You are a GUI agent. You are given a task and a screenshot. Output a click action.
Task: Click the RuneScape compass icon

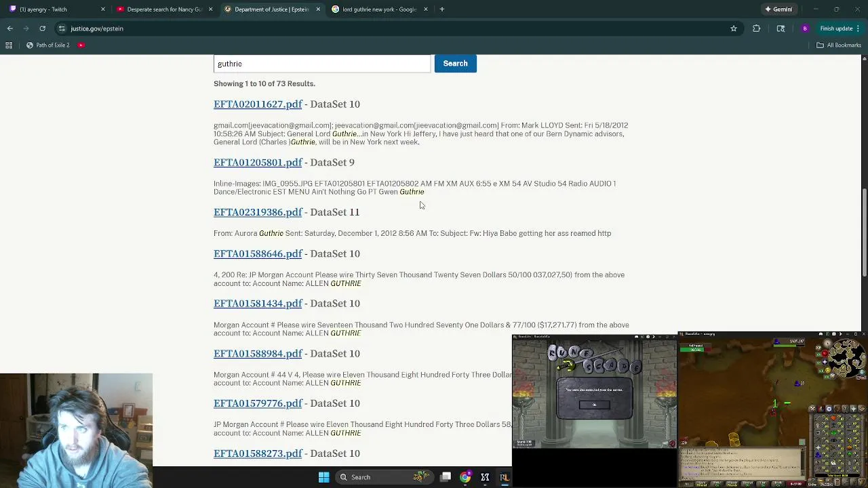coord(827,343)
